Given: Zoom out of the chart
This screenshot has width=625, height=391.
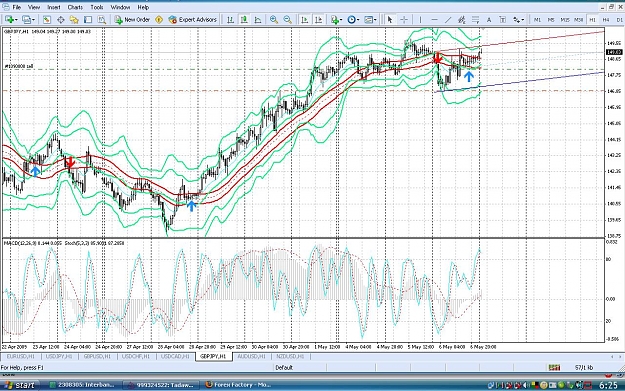Looking at the screenshot, I should pos(287,20).
